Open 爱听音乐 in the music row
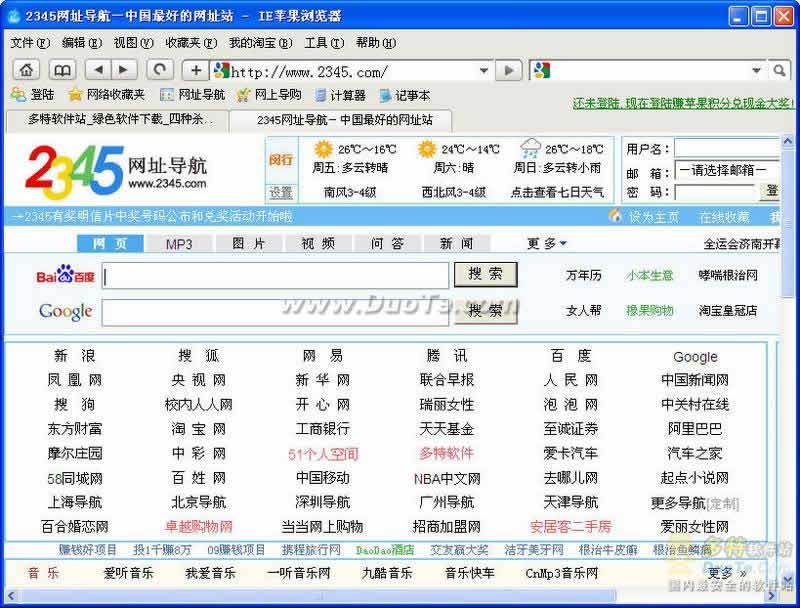Image resolution: width=800 pixels, height=608 pixels. pyautogui.click(x=128, y=573)
